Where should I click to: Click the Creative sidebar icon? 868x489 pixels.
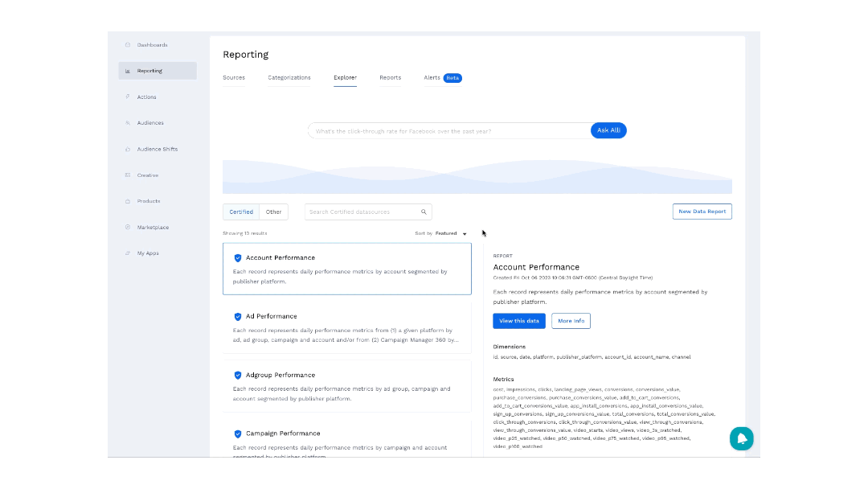tap(128, 175)
